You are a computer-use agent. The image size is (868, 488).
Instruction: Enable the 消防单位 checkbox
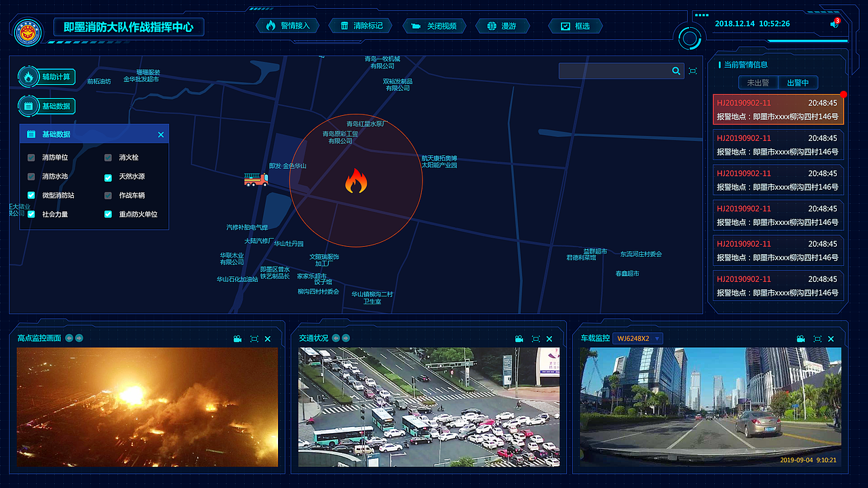pos(31,158)
